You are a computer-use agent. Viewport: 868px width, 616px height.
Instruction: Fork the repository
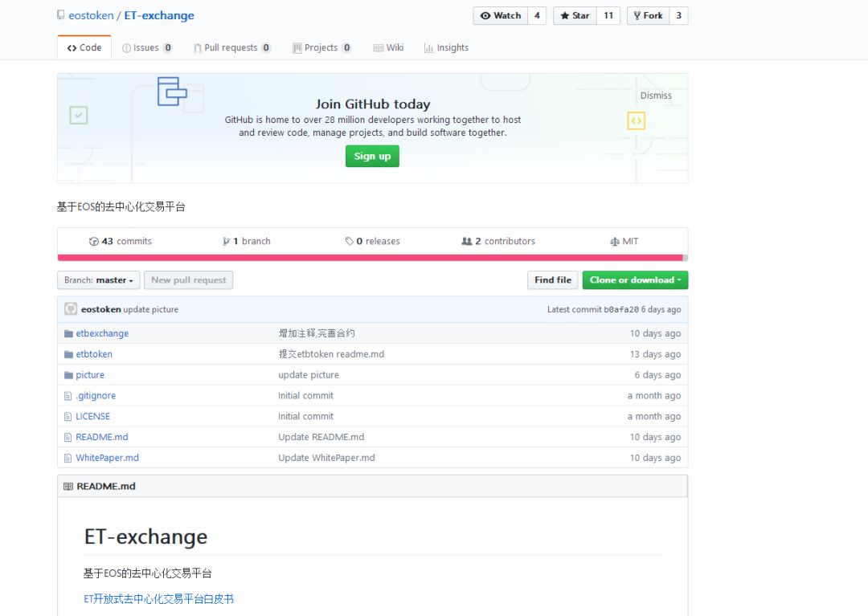(649, 15)
